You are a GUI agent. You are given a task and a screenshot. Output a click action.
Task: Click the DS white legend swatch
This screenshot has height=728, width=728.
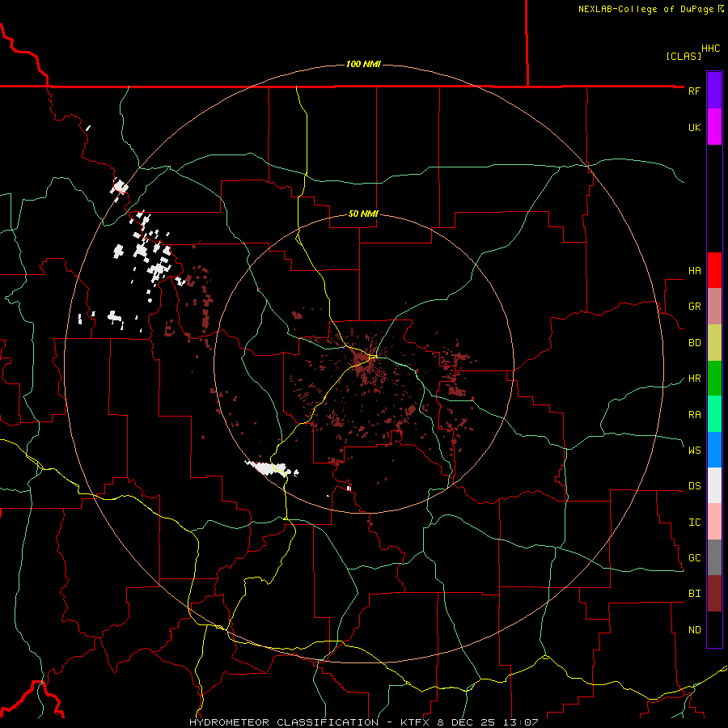coord(714,485)
